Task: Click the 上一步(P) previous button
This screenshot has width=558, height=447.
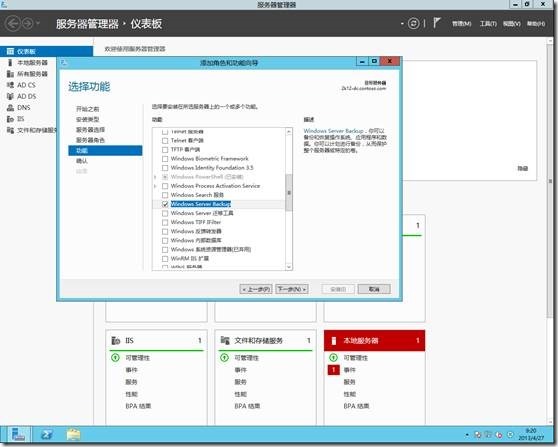Action: (x=256, y=289)
